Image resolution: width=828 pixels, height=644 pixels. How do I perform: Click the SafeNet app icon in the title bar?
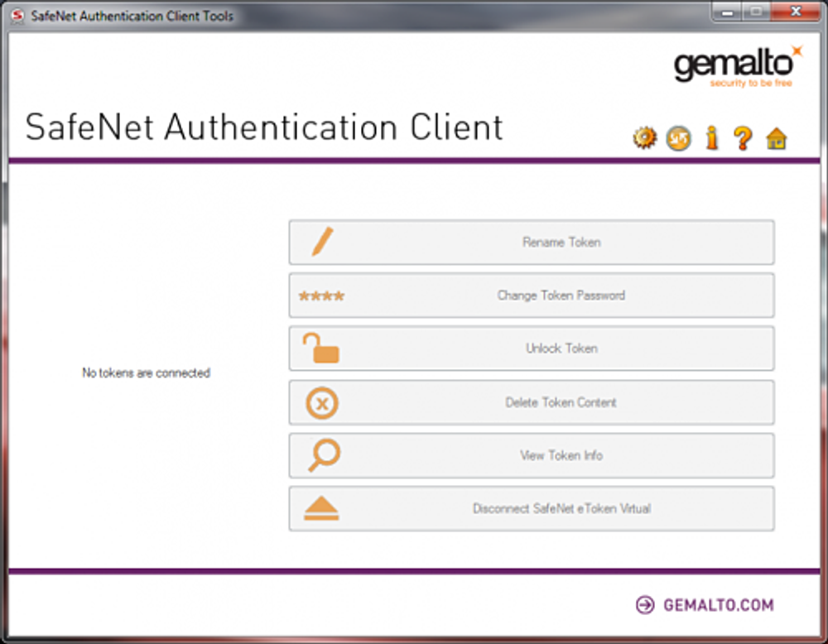(17, 16)
